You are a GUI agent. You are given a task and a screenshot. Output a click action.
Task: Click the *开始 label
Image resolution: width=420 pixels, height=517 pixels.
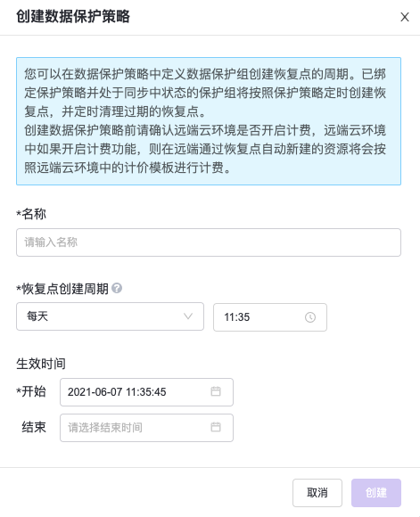coord(31,391)
